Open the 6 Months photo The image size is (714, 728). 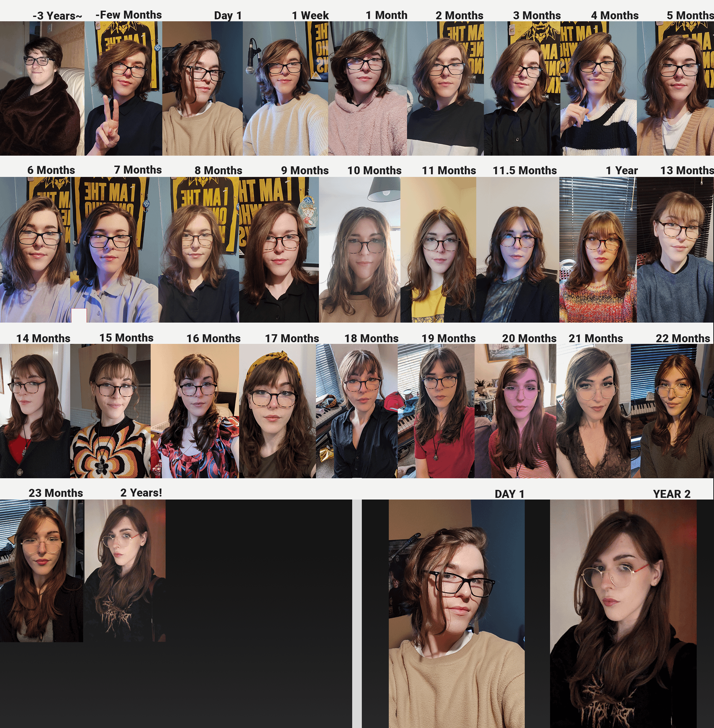[x=35, y=250]
